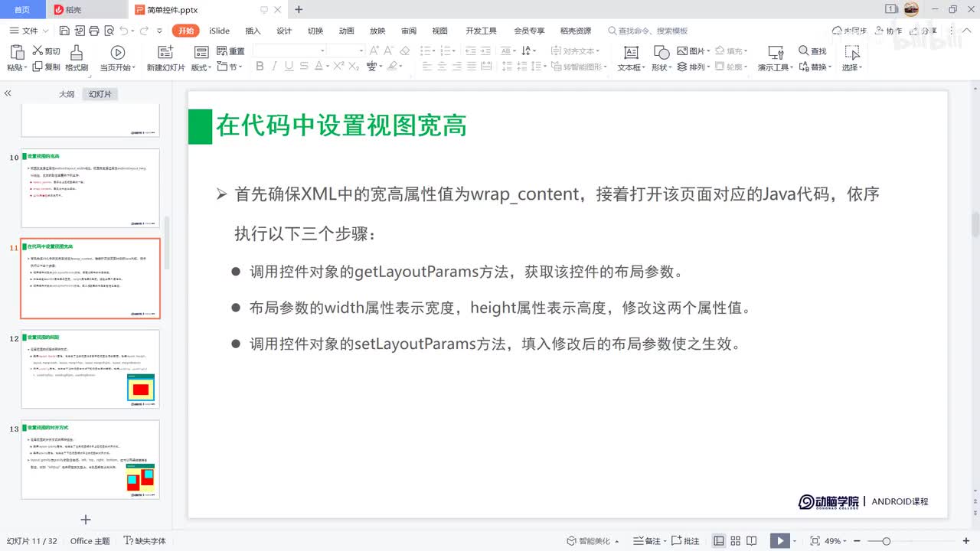
Task: Toggle Bold formatting
Action: click(x=260, y=67)
